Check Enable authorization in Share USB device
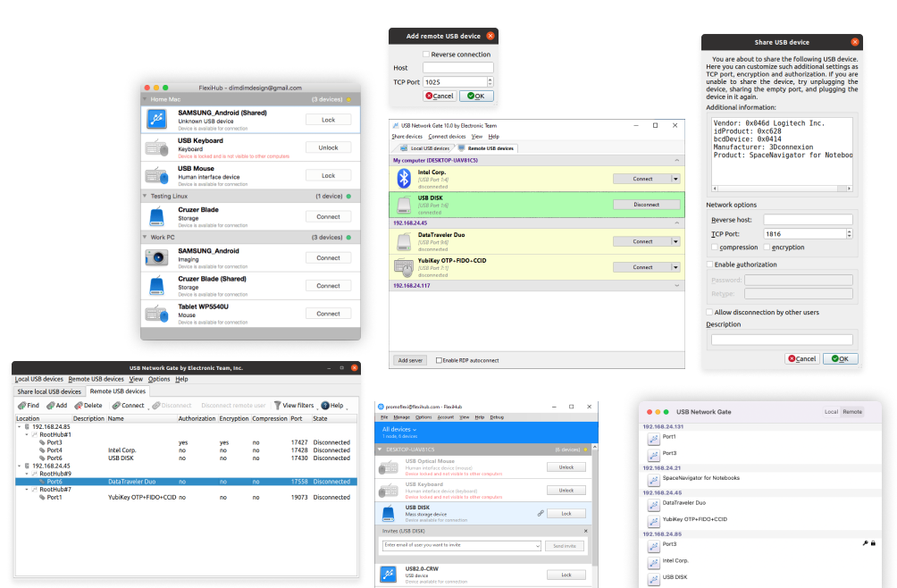This screenshot has width=897, height=588. (710, 265)
